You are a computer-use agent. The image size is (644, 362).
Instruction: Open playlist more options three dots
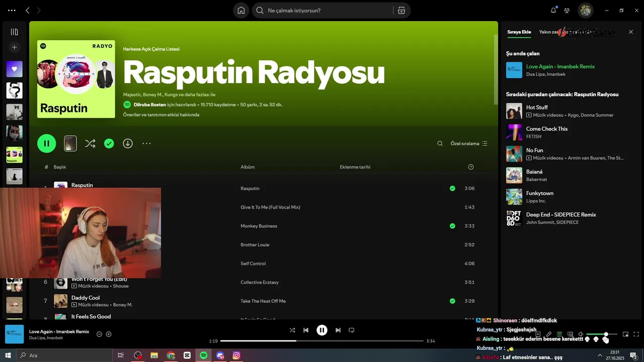pyautogui.click(x=146, y=143)
